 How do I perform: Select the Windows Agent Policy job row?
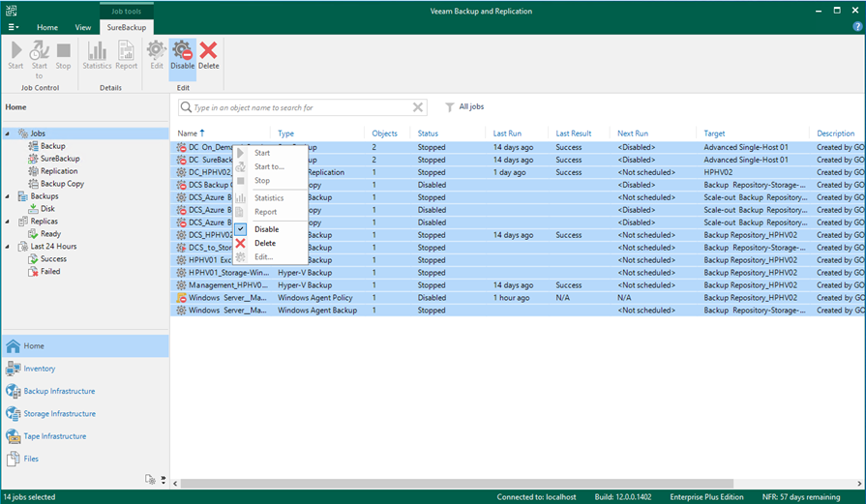point(518,298)
